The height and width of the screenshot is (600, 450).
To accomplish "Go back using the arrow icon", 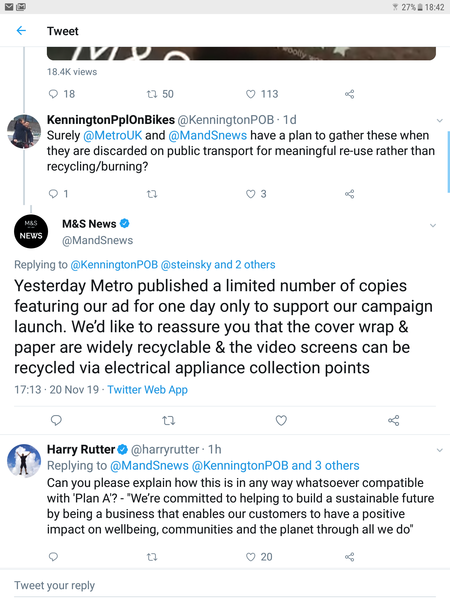I will [21, 31].
